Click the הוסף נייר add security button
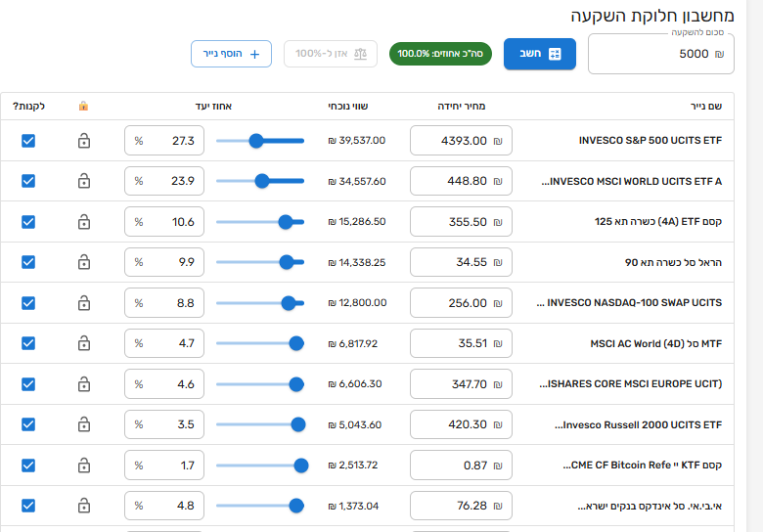Image resolution: width=763 pixels, height=532 pixels. tap(231, 54)
